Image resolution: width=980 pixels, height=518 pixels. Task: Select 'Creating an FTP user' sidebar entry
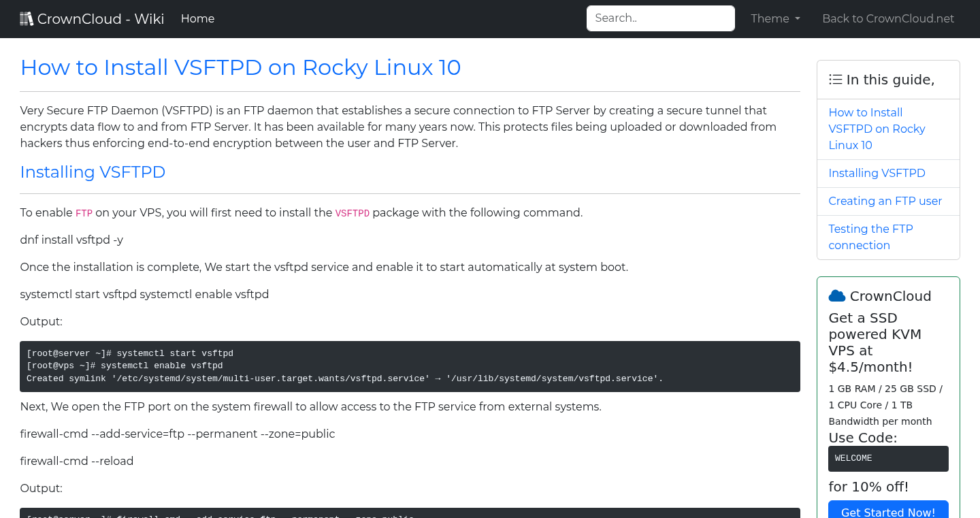coord(885,201)
